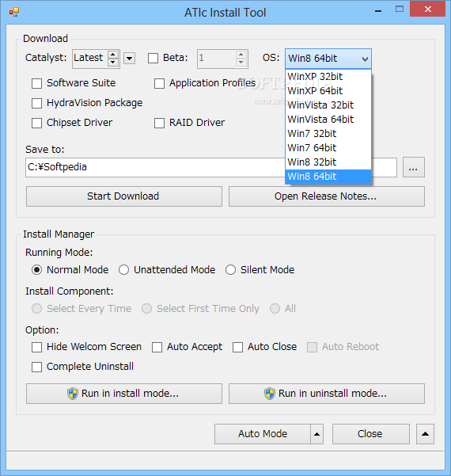
Task: Click the Catalyst version up arrow
Action: (x=113, y=55)
